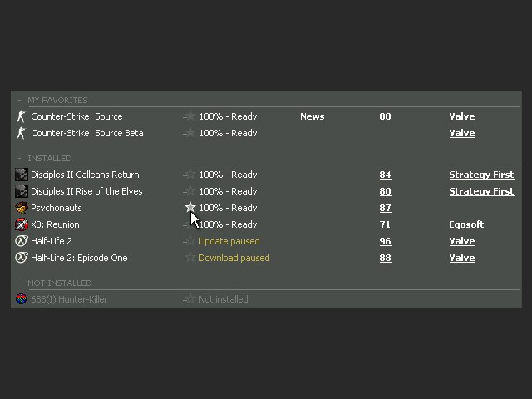Viewport: 532px width, 399px height.
Task: Open score 87 link for Psychonauts
Action: (x=385, y=208)
